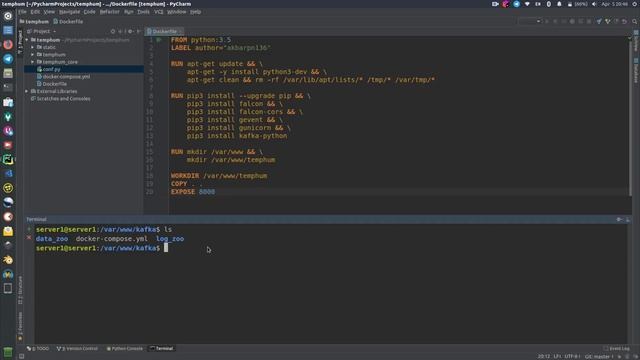
Task: Open Blender icon in the dock
Action: pos(8,260)
